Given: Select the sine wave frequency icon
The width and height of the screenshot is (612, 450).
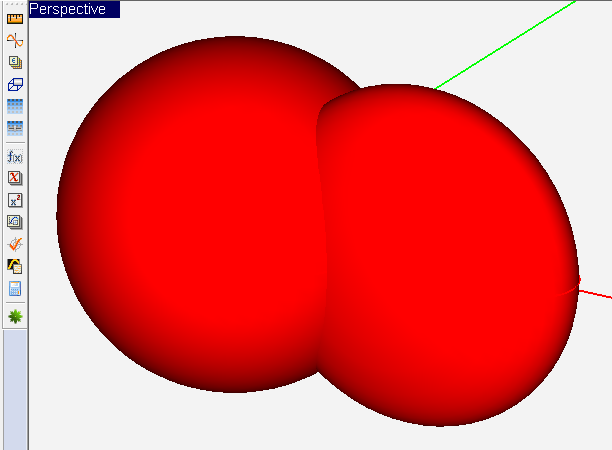Looking at the screenshot, I should (x=15, y=40).
